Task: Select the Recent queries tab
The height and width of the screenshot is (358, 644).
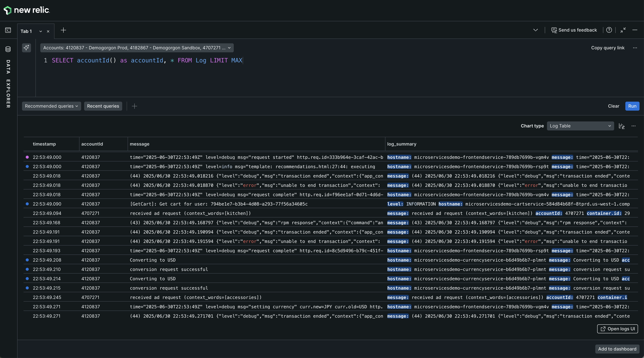Action: pyautogui.click(x=103, y=106)
